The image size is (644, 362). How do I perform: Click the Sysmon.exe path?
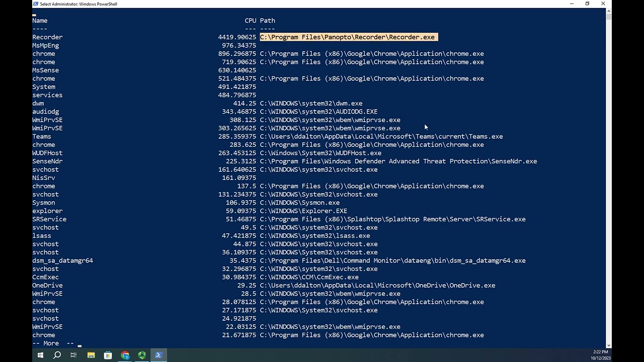[x=299, y=203]
